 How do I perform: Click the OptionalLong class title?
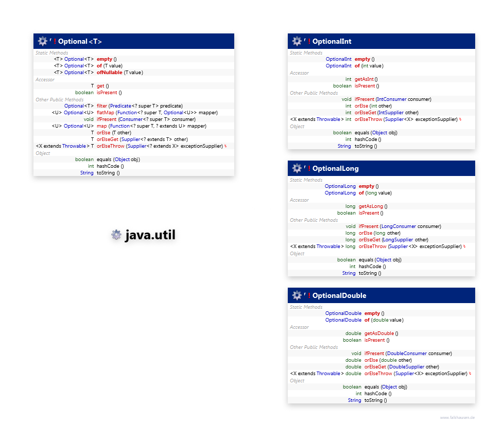(x=335, y=169)
